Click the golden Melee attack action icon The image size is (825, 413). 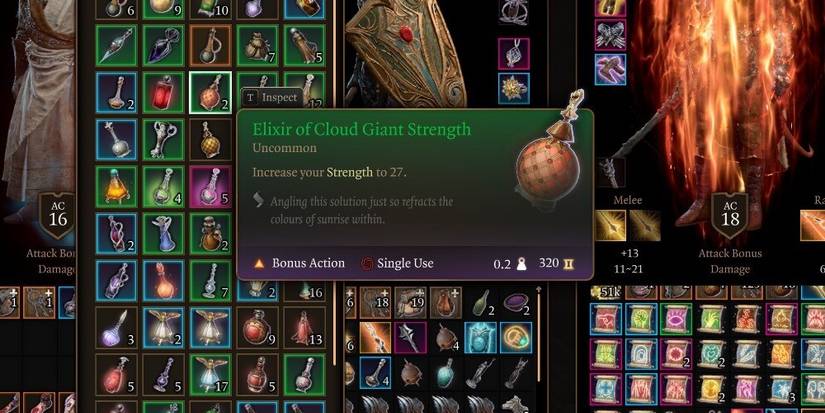coord(610,225)
